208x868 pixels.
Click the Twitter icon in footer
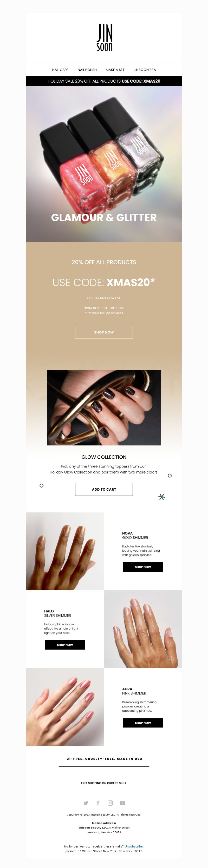(86, 803)
